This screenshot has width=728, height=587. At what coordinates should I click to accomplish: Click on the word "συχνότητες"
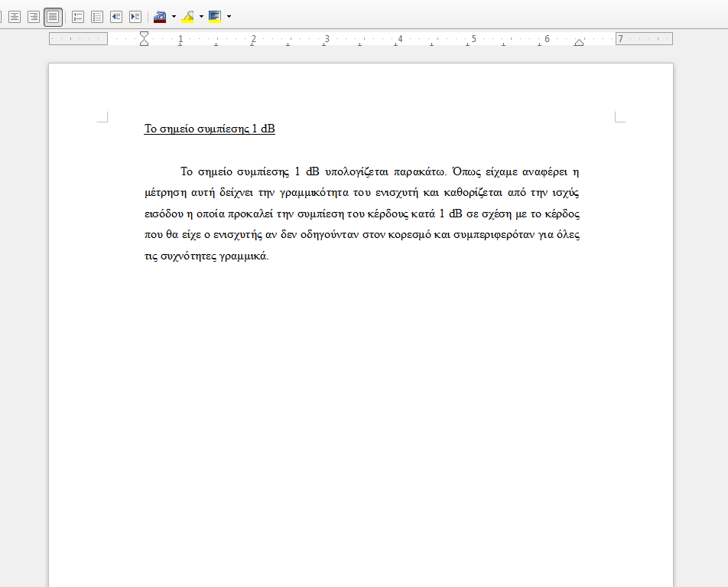pos(188,256)
